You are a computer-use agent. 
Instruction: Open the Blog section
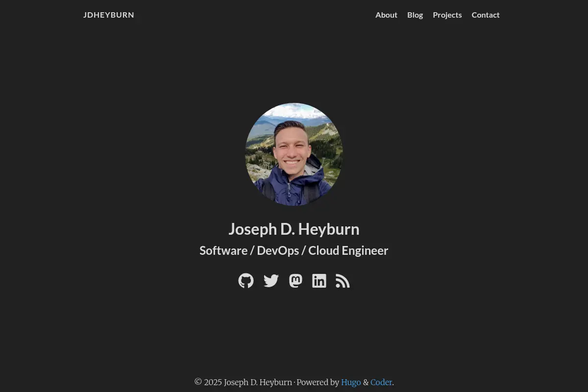pos(415,15)
